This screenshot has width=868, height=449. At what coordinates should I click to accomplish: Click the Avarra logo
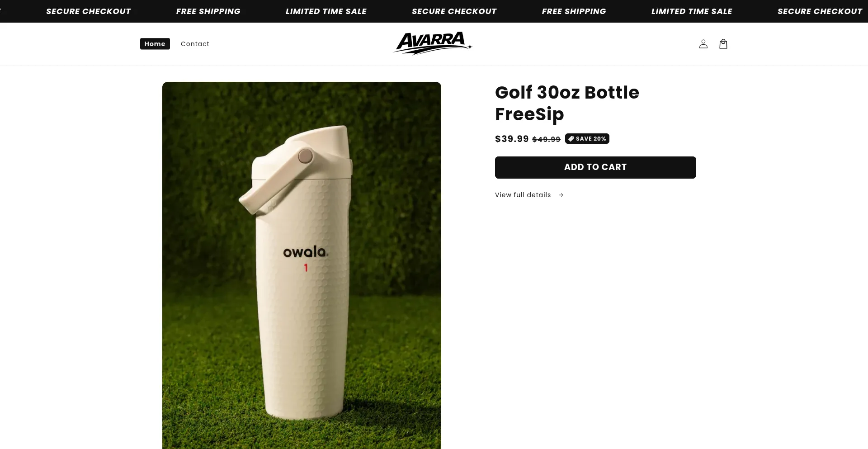pos(433,43)
